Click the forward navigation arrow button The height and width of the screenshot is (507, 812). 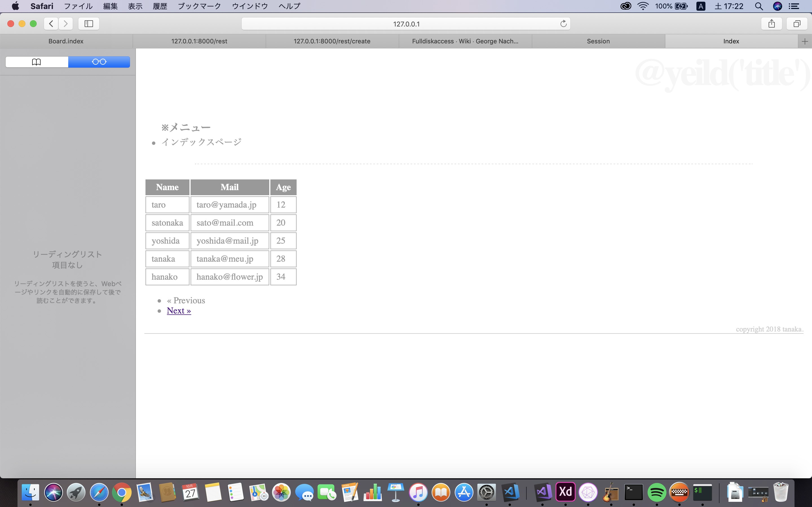[x=66, y=23]
